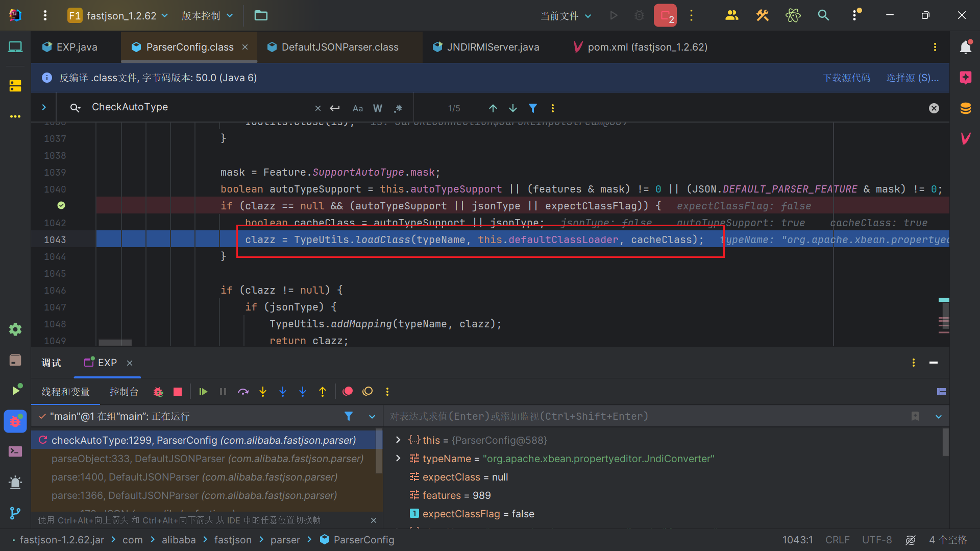Viewport: 980px width, 551px height.
Task: Close the search bar
Action: [934, 108]
